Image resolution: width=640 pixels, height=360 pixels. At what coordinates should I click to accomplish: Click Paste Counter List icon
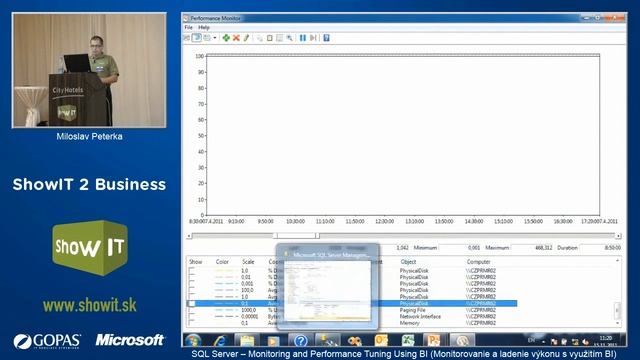269,38
